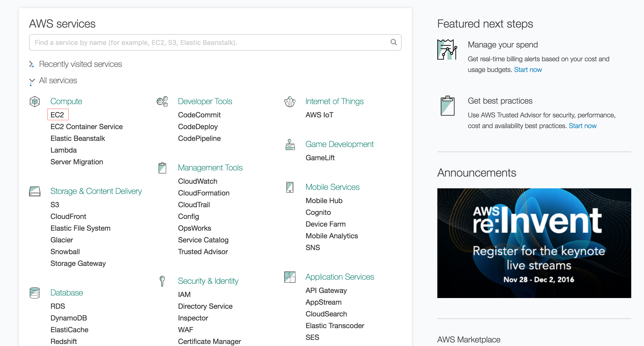
Task: Open the WAF service
Action: [185, 330]
